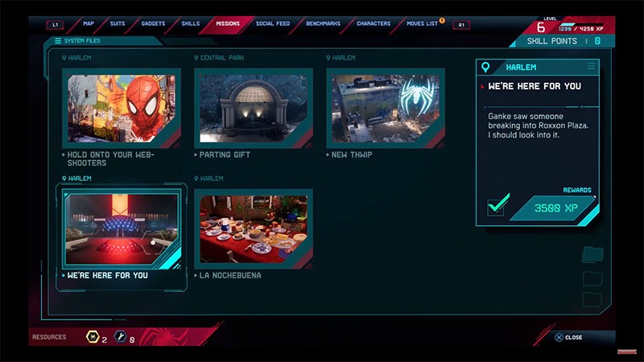The width and height of the screenshot is (644, 362).
Task: Click the Skill Points counter
Action: pos(563,41)
